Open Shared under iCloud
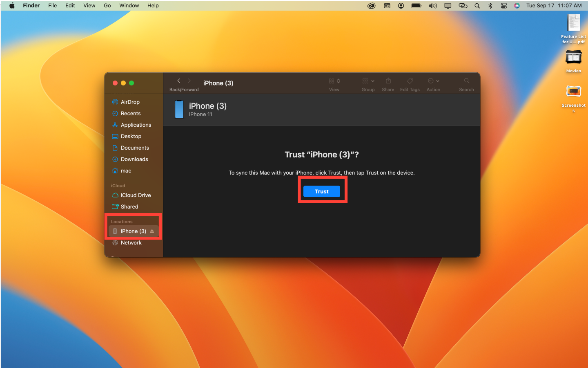 point(129,206)
